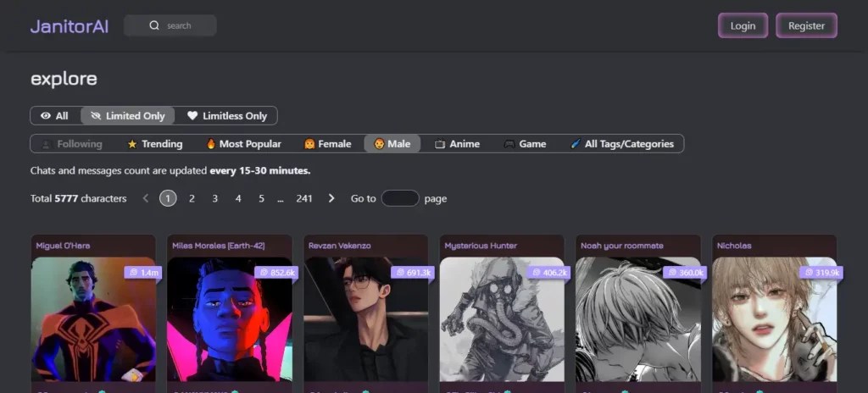The width and height of the screenshot is (868, 393).
Task: Jump to last page 241
Action: click(304, 198)
